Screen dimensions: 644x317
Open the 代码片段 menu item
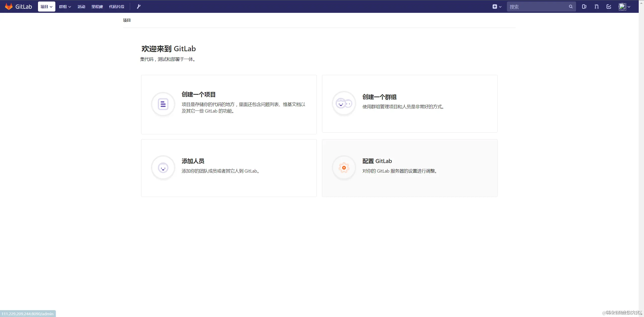pos(116,7)
